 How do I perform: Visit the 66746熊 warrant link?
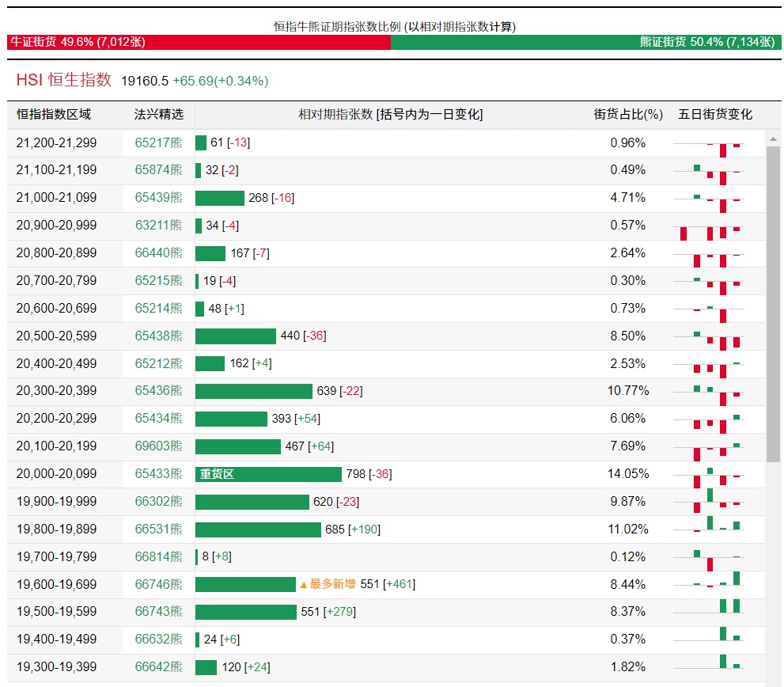coord(158,585)
